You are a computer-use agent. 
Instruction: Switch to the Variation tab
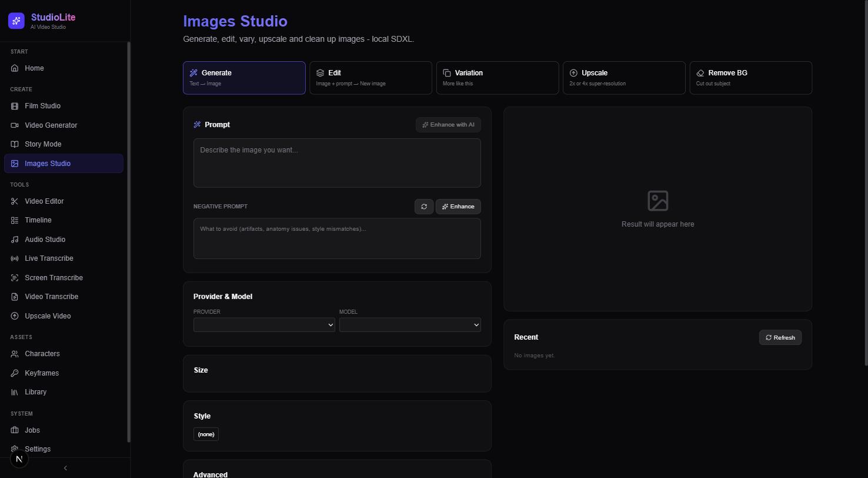(498, 78)
